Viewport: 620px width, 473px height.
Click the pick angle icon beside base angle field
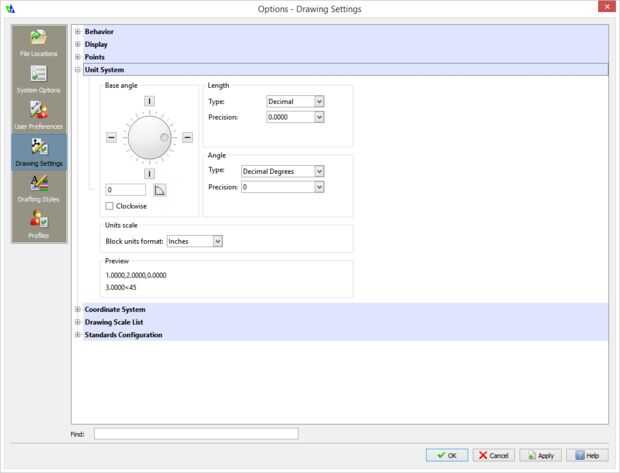tap(159, 190)
